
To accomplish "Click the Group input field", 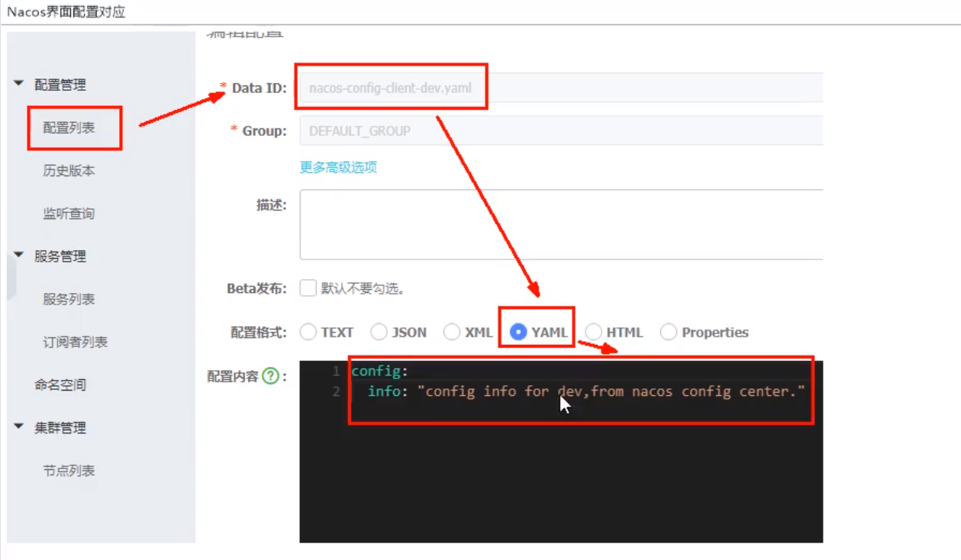I will click(561, 130).
